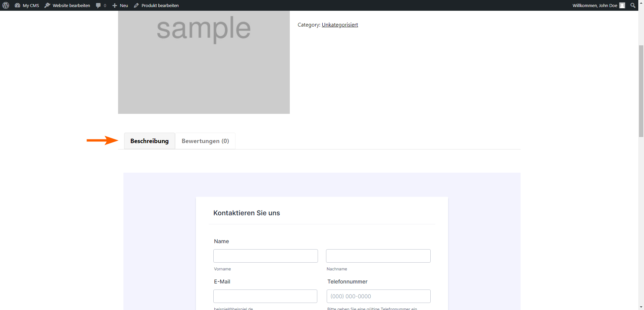This screenshot has width=644, height=310.
Task: Select the globe icon next to My CMS
Action: pos(17,5)
